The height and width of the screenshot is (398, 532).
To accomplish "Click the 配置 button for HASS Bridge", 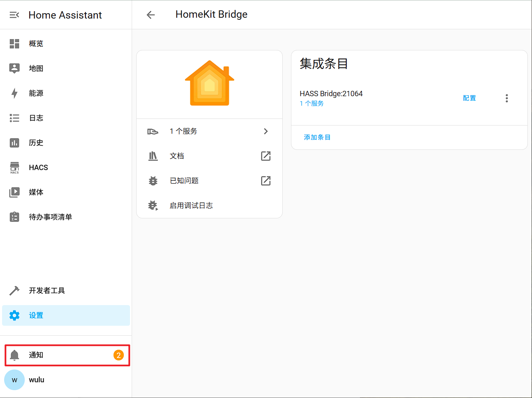I will coord(469,98).
